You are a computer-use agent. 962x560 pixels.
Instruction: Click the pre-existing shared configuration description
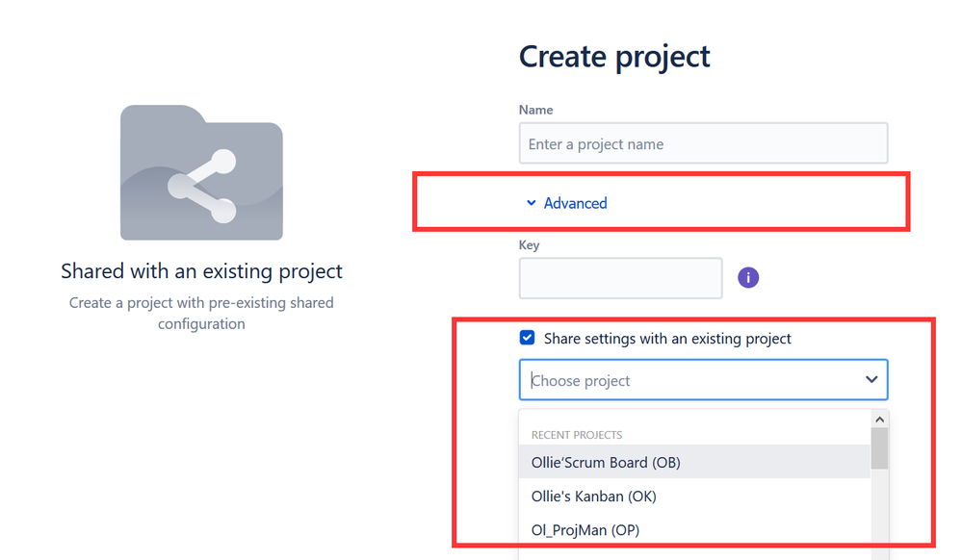201,313
